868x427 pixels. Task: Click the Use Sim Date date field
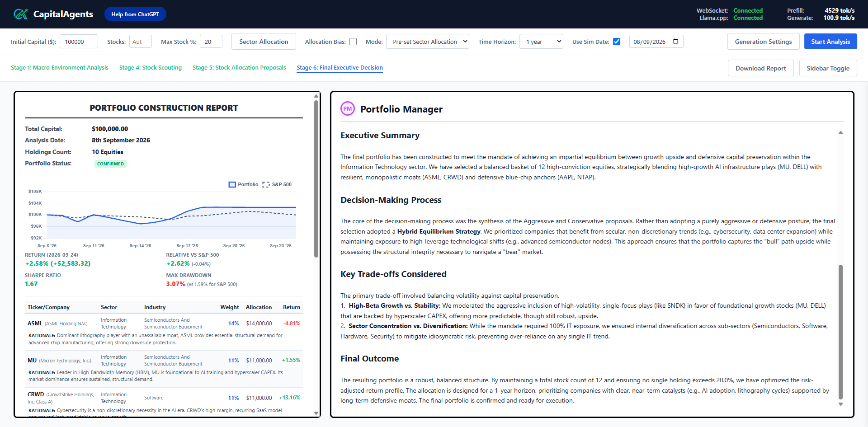tap(656, 42)
